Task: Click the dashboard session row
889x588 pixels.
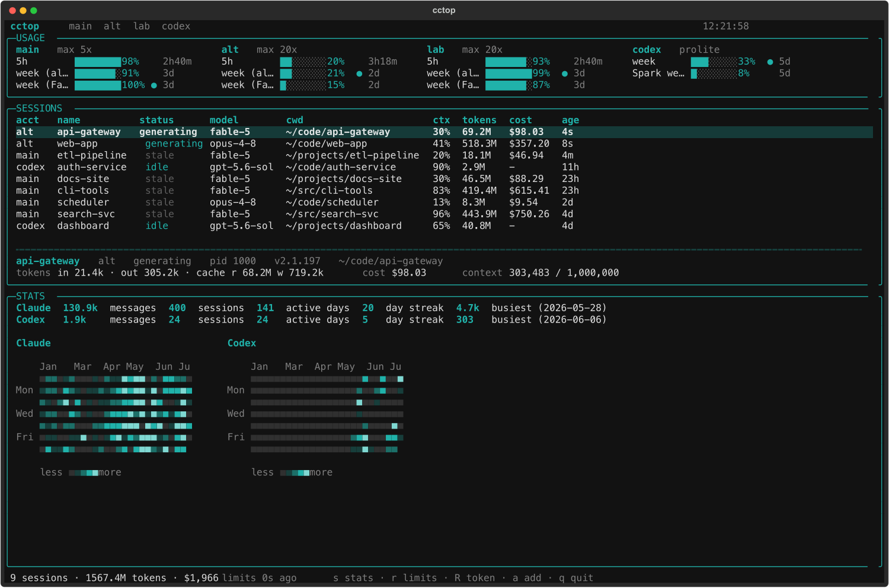Action: [x=444, y=226]
